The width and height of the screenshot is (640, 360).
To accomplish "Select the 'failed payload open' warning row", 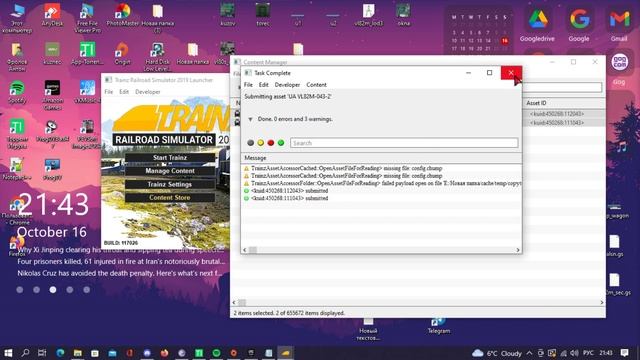I will tap(381, 183).
